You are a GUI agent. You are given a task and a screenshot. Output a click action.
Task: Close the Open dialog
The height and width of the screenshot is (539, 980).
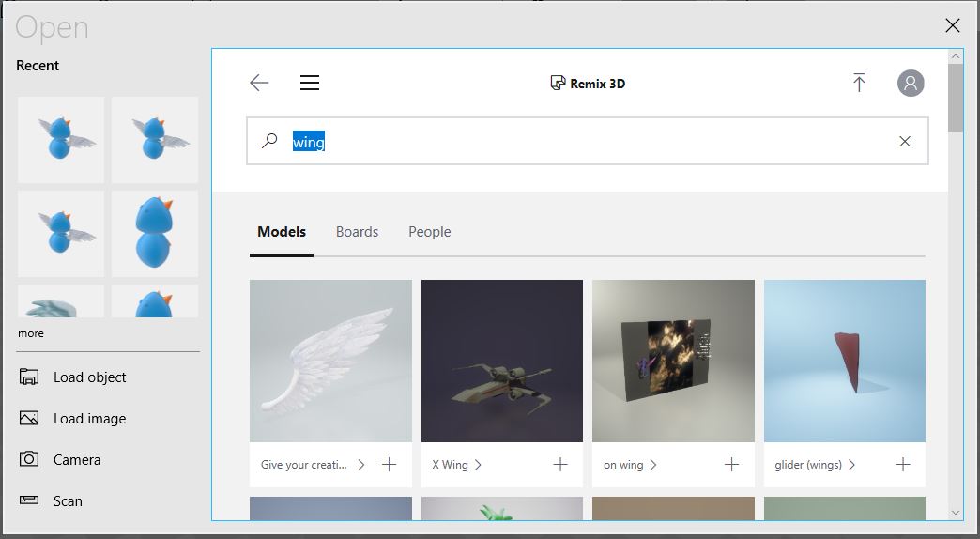point(953,25)
